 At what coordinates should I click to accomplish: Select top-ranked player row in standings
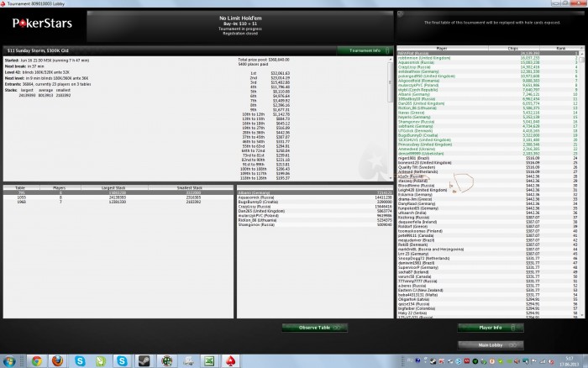pyautogui.click(x=488, y=54)
